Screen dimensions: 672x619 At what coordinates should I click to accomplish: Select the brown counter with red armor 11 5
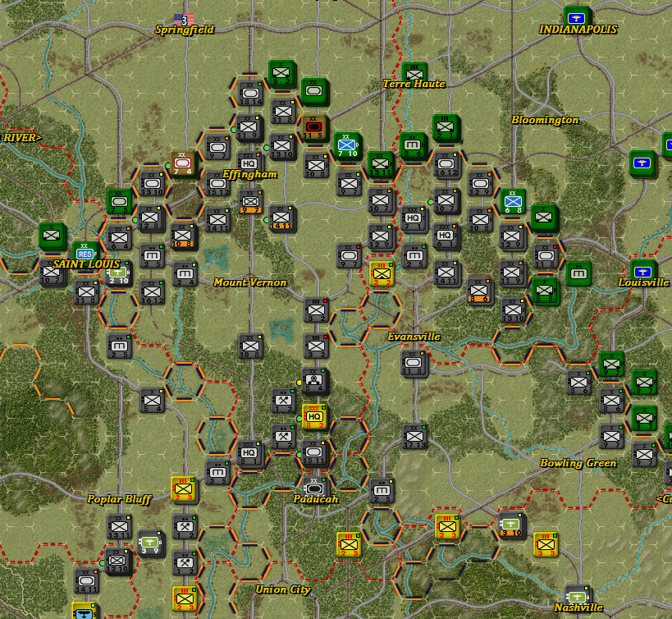pos(313,128)
